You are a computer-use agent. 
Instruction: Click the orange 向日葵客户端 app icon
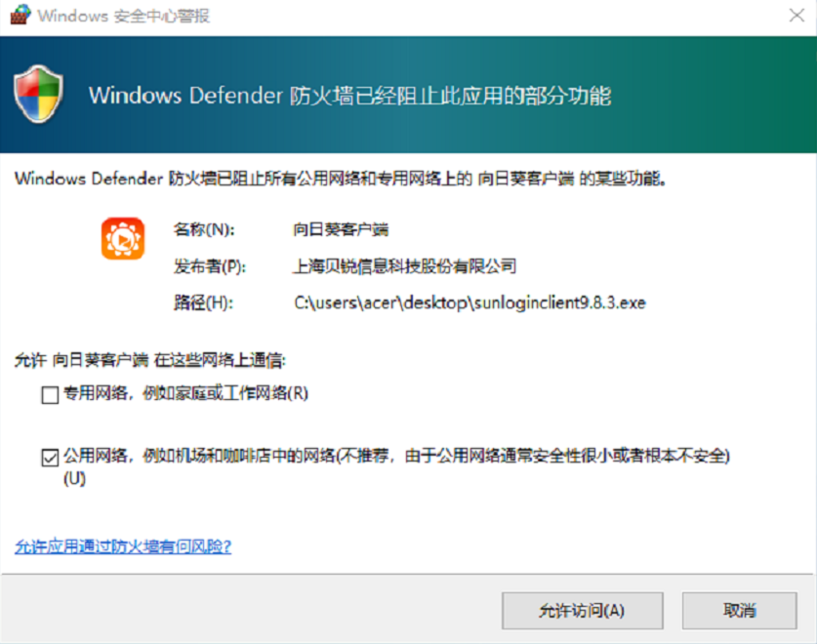click(x=123, y=239)
